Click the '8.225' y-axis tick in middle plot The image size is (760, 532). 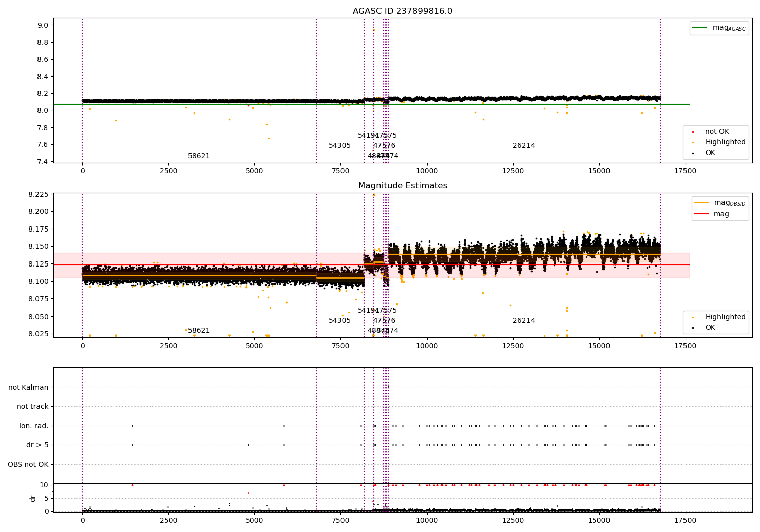39,194
